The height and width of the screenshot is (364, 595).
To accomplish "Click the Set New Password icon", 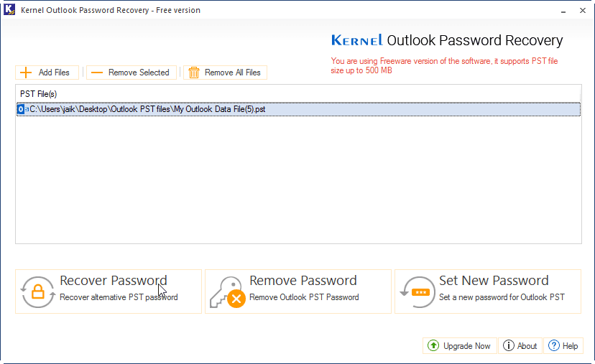I will click(417, 291).
